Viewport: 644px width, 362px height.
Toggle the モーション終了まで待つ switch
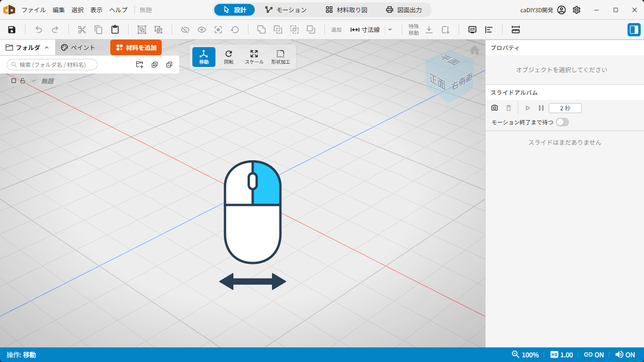click(562, 122)
